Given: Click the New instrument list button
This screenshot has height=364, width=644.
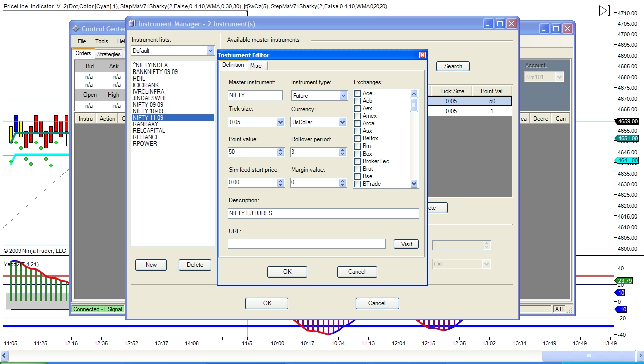Looking at the screenshot, I should (151, 265).
